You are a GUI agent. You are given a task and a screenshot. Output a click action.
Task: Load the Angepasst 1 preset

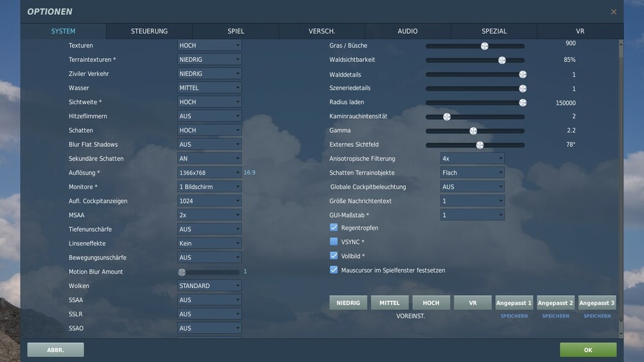point(514,303)
